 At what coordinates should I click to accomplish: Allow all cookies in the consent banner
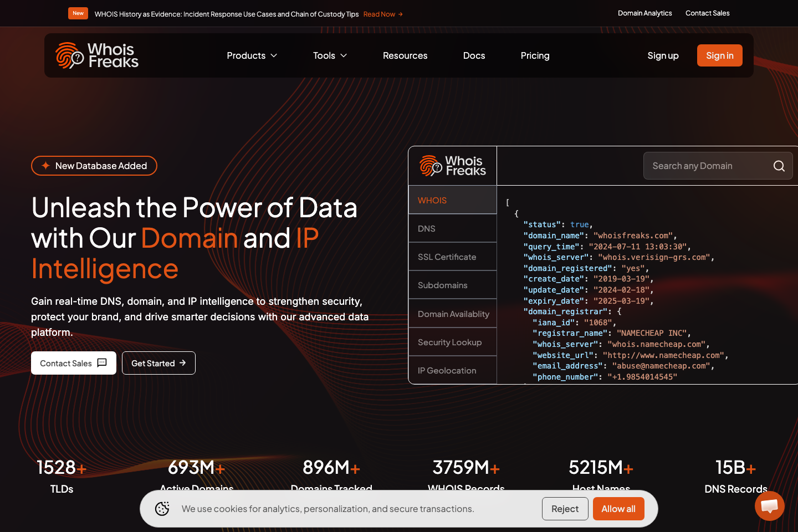(x=618, y=508)
